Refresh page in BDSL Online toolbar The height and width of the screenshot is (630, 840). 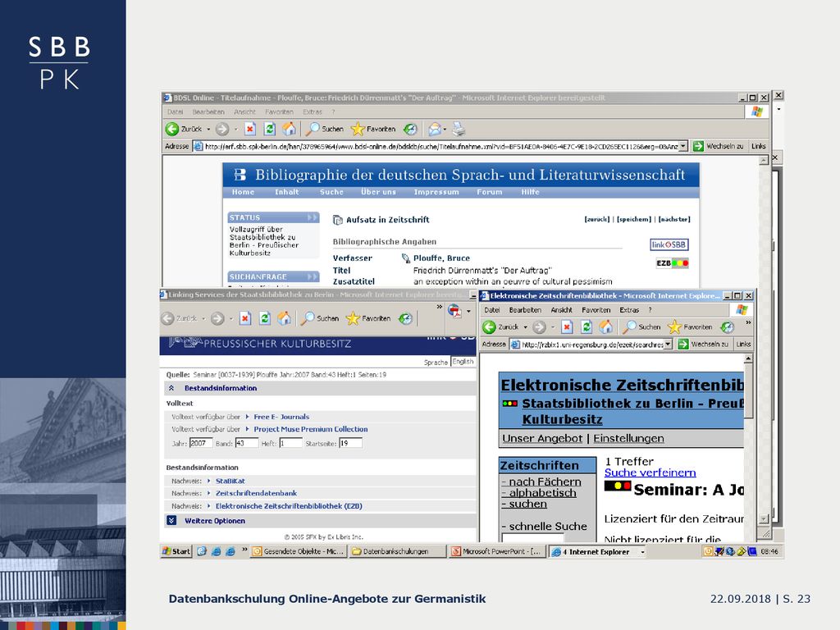tap(269, 129)
